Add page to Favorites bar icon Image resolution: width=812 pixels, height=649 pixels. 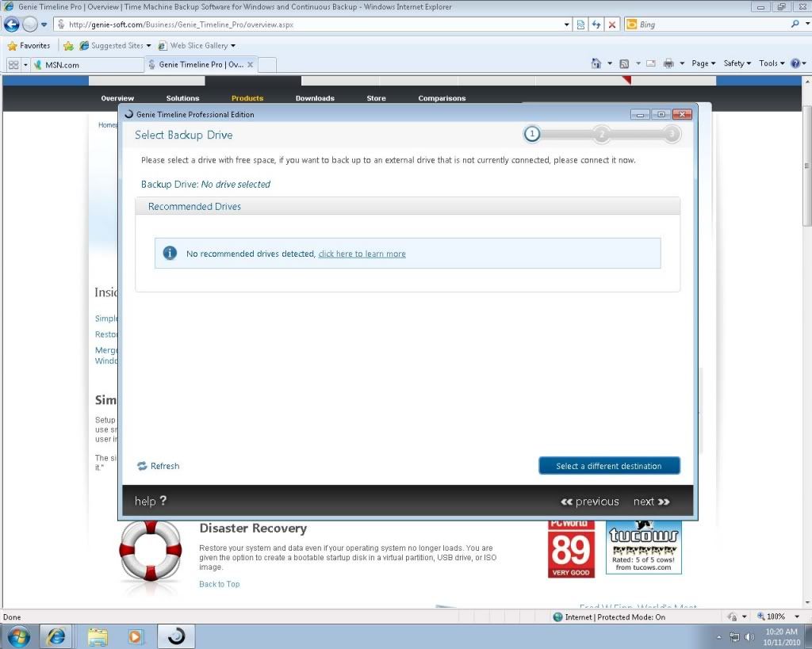point(68,45)
